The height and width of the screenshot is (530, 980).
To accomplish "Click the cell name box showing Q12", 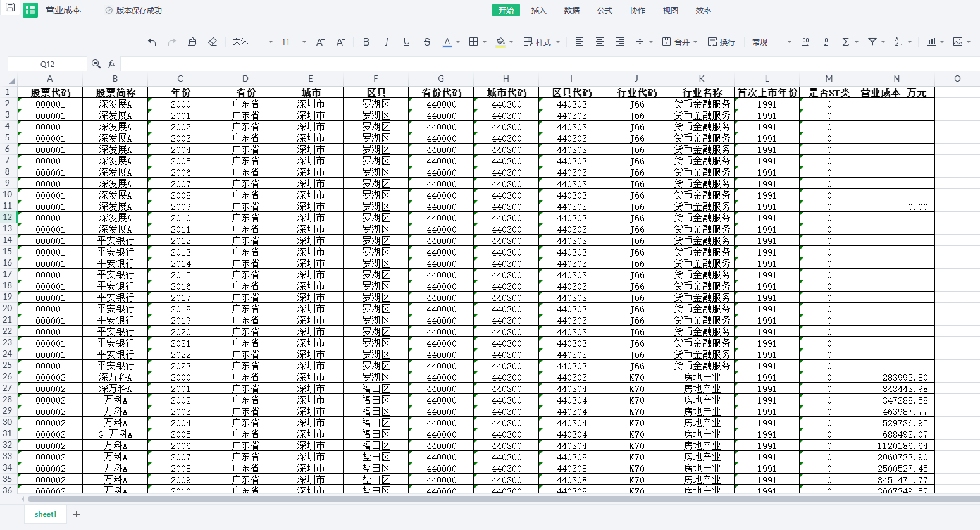I will [x=47, y=64].
